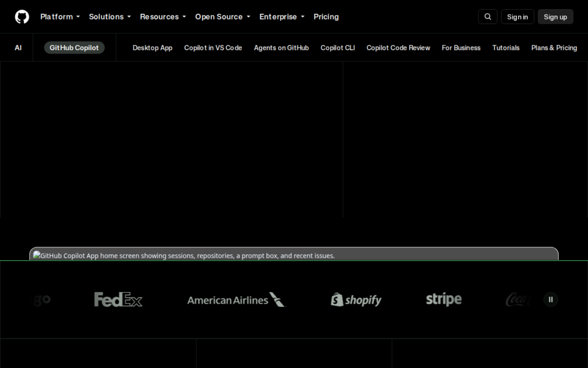Expand the Open Source menu
This screenshot has height=368, width=588.
[222, 17]
